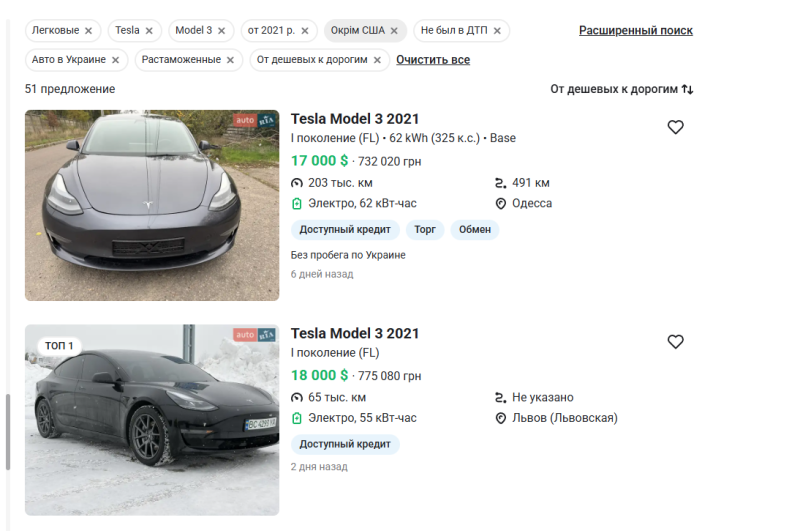800x531 pixels.
Task: Remove the Авто в Украине filter
Action: 115,60
